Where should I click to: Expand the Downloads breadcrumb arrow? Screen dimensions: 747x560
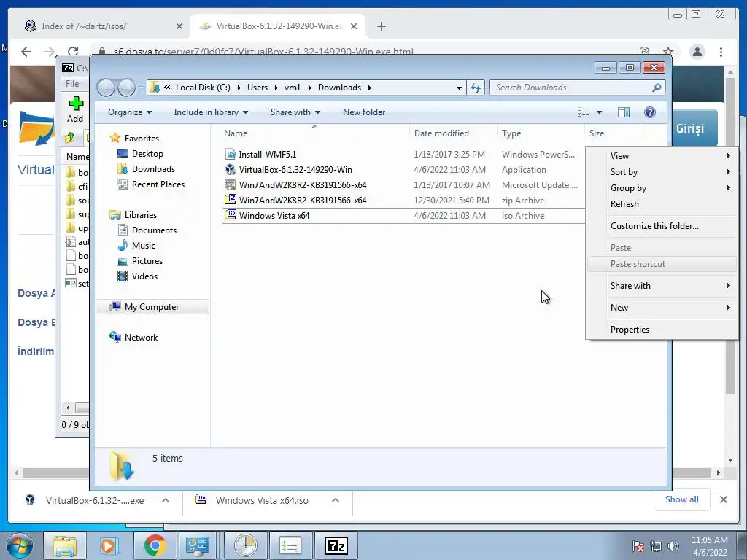click(x=369, y=87)
